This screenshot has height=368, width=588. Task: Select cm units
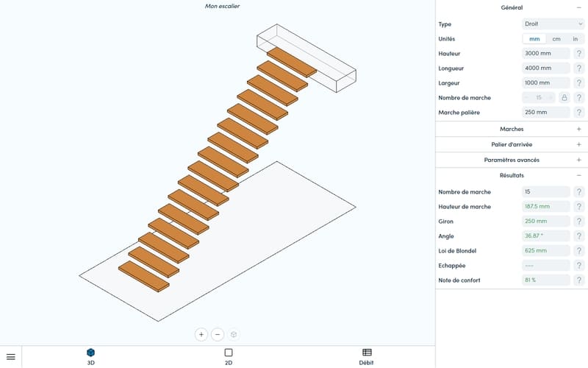coord(556,39)
